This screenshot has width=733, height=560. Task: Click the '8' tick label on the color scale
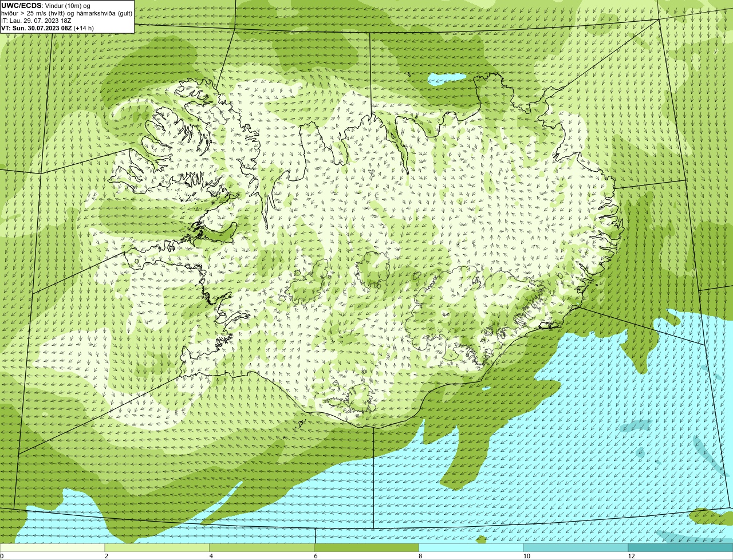[x=420, y=556]
